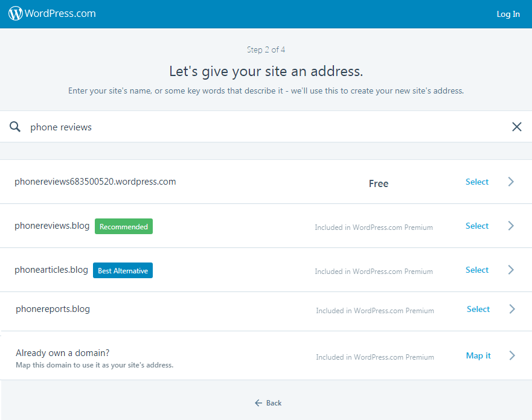Click the Already own a domain? heading

(x=62, y=353)
